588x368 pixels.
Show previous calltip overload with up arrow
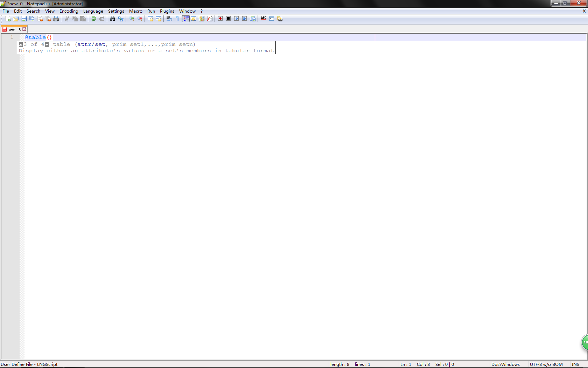(x=21, y=45)
